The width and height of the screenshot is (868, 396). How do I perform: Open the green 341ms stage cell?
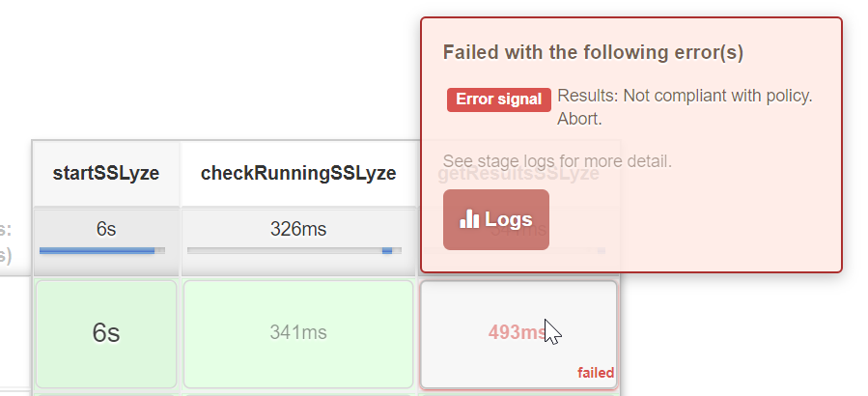pos(298,333)
